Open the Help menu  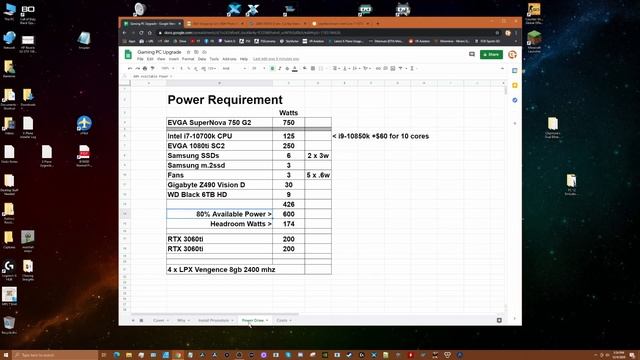click(x=244, y=59)
